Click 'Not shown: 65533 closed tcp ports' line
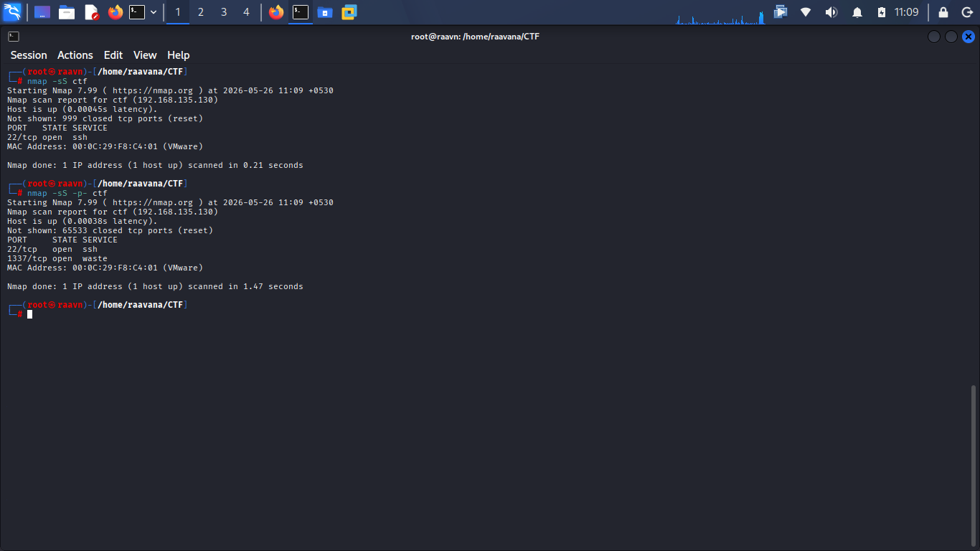 [x=110, y=230]
